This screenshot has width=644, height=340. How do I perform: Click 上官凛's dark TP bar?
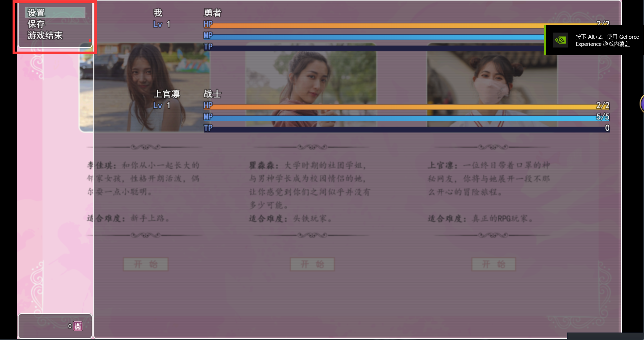(x=407, y=129)
